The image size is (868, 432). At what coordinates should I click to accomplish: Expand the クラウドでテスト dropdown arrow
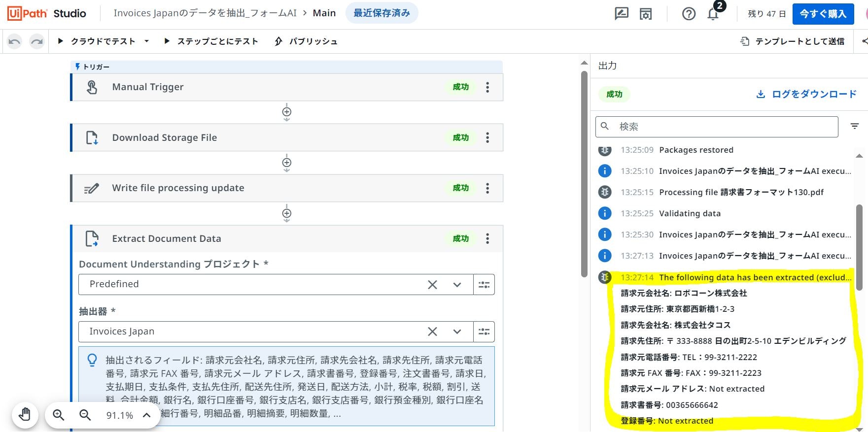pyautogui.click(x=146, y=41)
